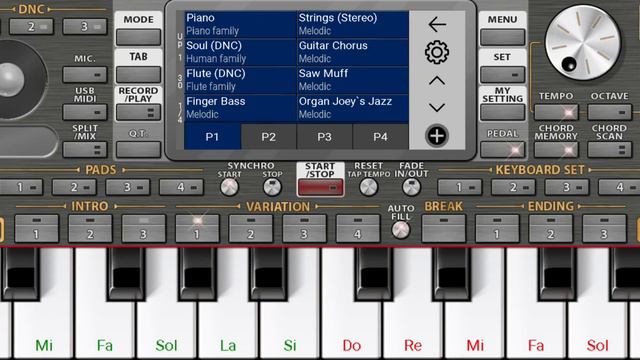
Task: Select ENDING button 2
Action: point(551,229)
